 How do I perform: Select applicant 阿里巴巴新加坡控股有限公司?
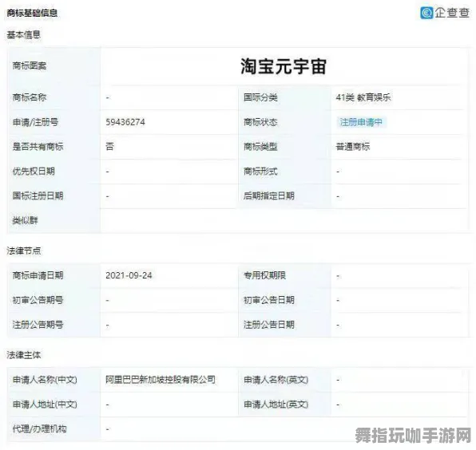[x=161, y=379]
